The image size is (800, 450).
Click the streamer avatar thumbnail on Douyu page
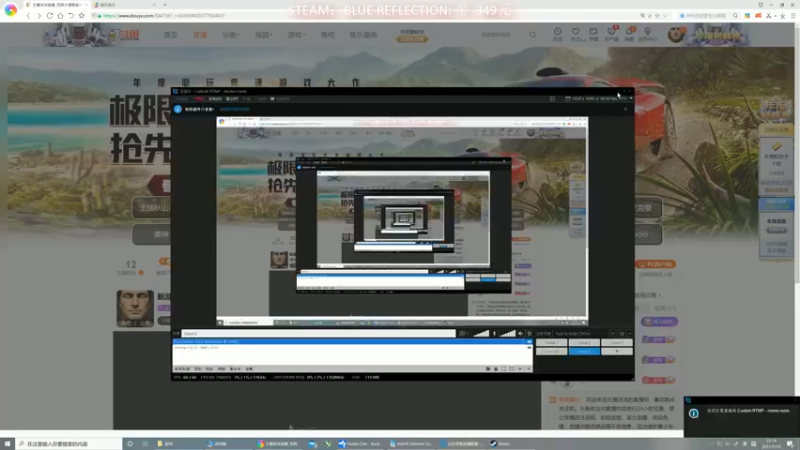point(135,308)
